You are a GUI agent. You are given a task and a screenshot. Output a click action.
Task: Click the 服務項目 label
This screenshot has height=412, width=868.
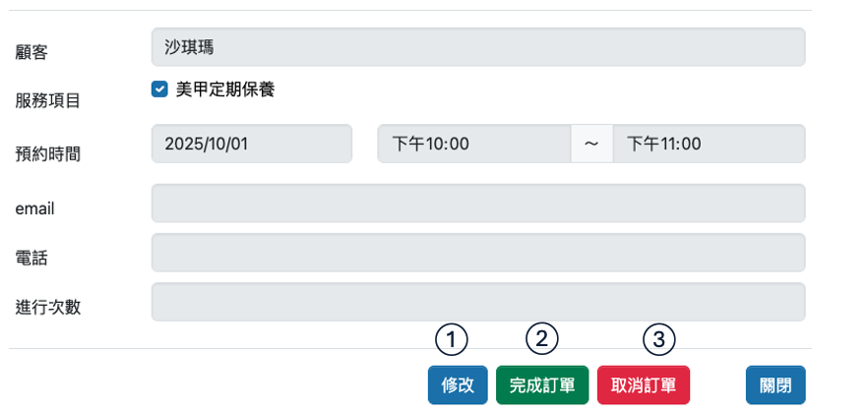point(47,99)
